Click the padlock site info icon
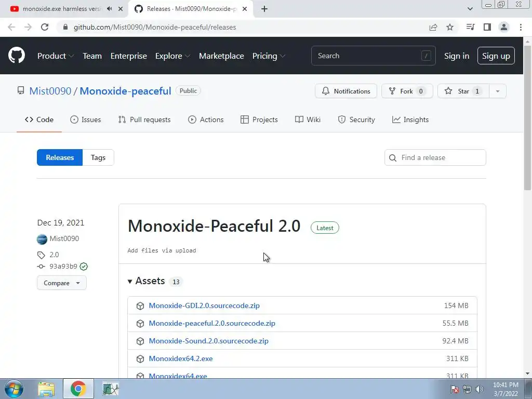The width and height of the screenshot is (532, 399). (65, 27)
